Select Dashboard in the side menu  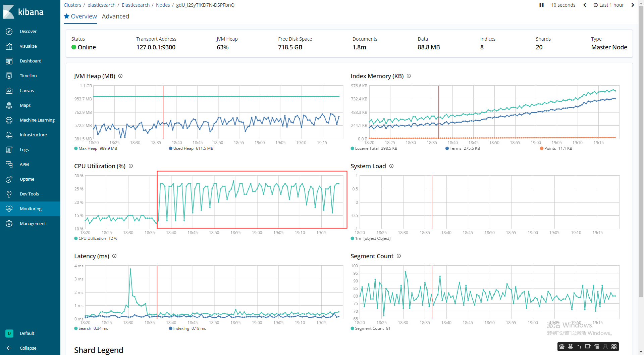(x=31, y=61)
